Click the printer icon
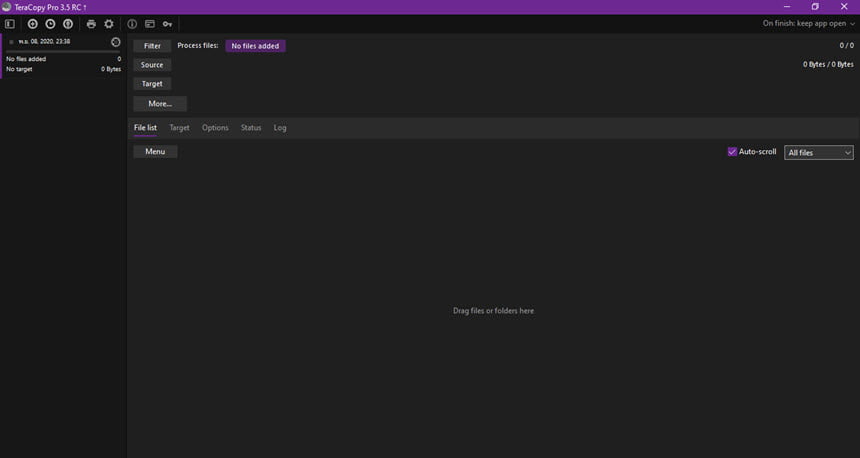Viewport: 860px width, 458px height. pyautogui.click(x=91, y=24)
